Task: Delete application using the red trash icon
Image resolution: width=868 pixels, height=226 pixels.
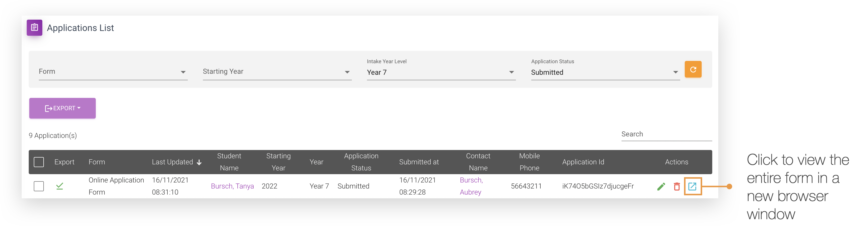Action: point(677,186)
